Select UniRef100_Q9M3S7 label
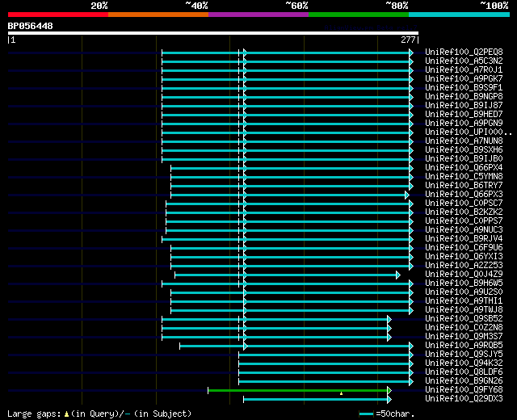 click(464, 337)
